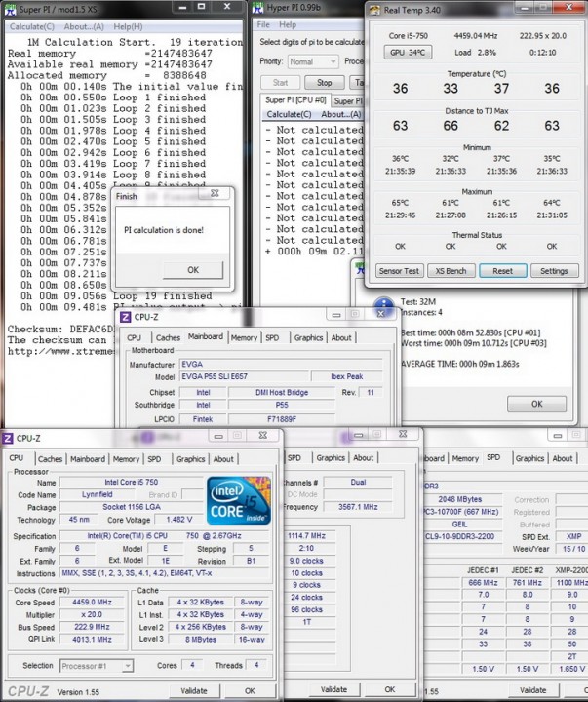Viewport: 588px width, 702px height.
Task: Click the AVERAGE TIME 09m 1.863s text
Action: (460, 364)
